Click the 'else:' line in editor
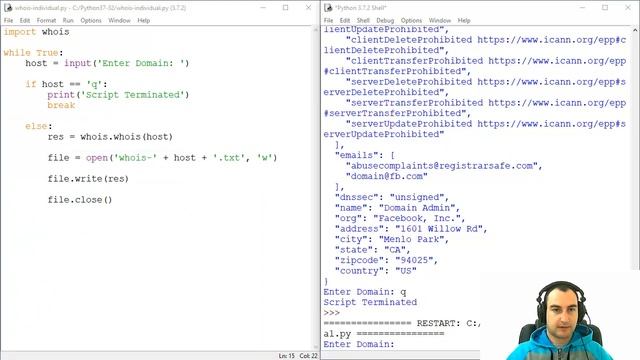The height and width of the screenshot is (360, 640). click(x=39, y=126)
